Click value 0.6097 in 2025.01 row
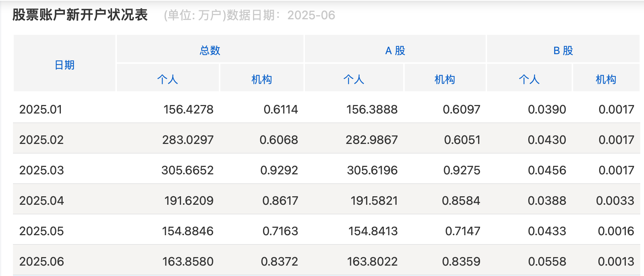The width and height of the screenshot is (644, 276). [x=461, y=109]
